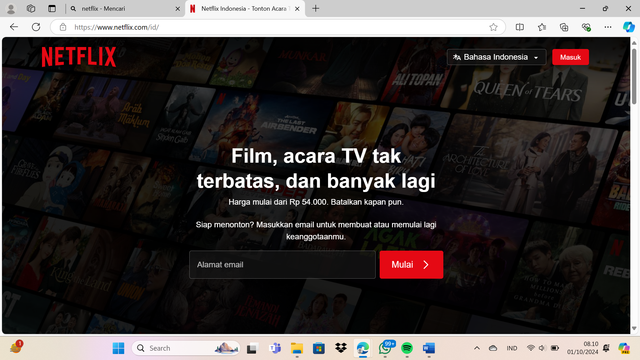This screenshot has height=360, width=640.
Task: Click the OneDrive cloud tray icon
Action: [493, 348]
